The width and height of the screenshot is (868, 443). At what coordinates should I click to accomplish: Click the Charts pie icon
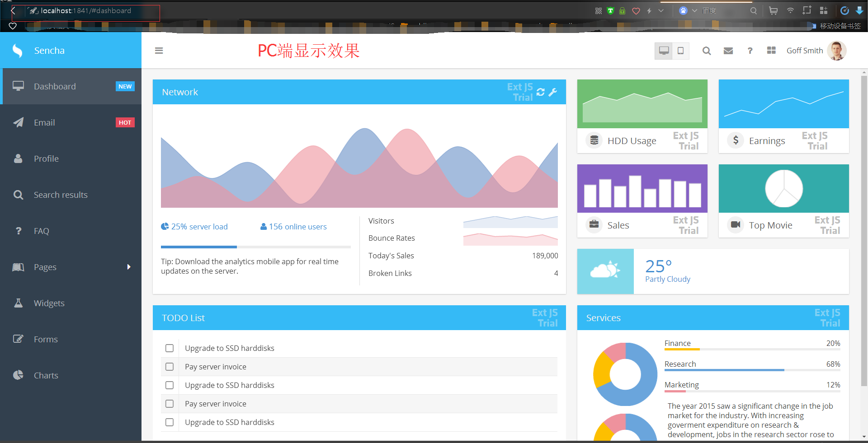pyautogui.click(x=18, y=375)
